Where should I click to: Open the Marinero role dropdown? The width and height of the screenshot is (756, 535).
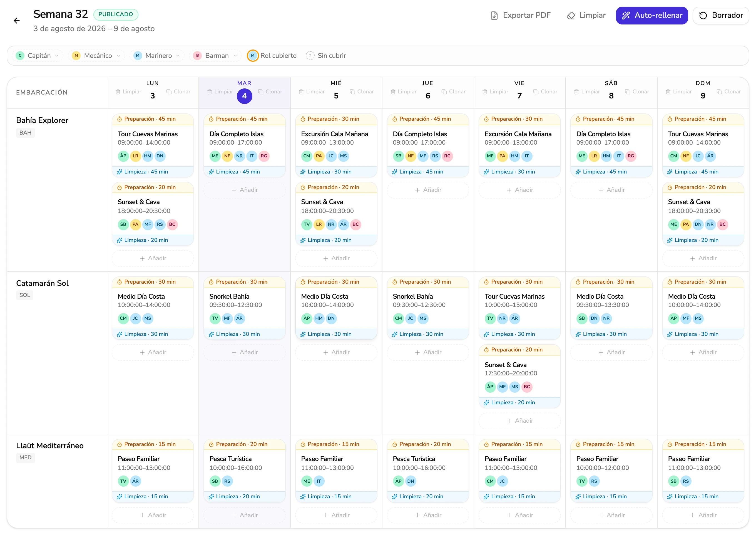pyautogui.click(x=157, y=56)
